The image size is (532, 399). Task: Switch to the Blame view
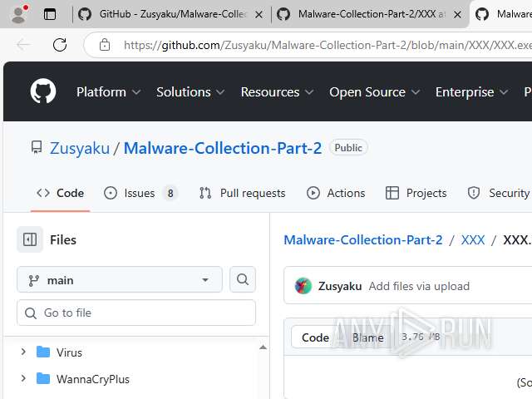367,337
